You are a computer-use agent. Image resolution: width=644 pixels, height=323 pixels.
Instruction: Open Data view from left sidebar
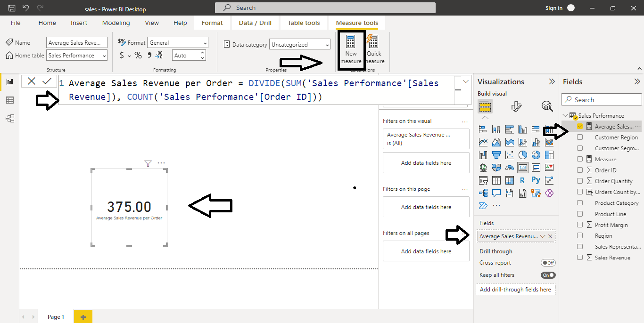9,100
